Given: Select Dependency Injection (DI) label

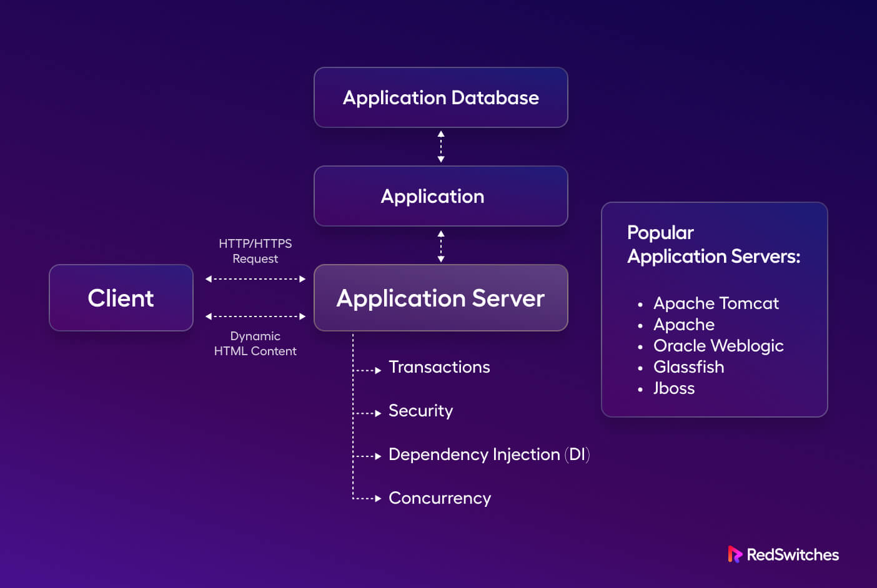Looking at the screenshot, I should point(489,454).
